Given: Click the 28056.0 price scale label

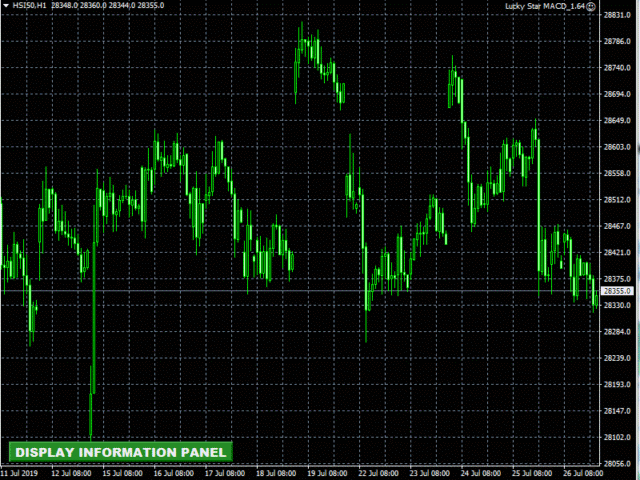Looking at the screenshot, I should [617, 464].
